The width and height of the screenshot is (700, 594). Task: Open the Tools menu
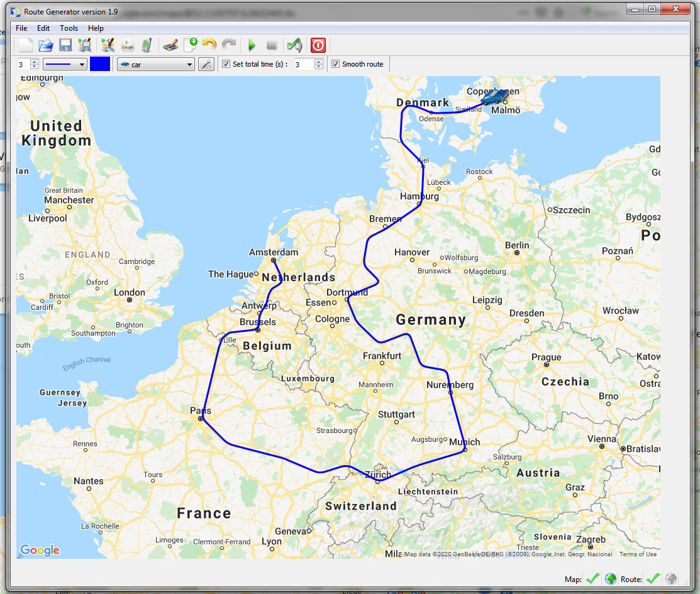(x=69, y=28)
